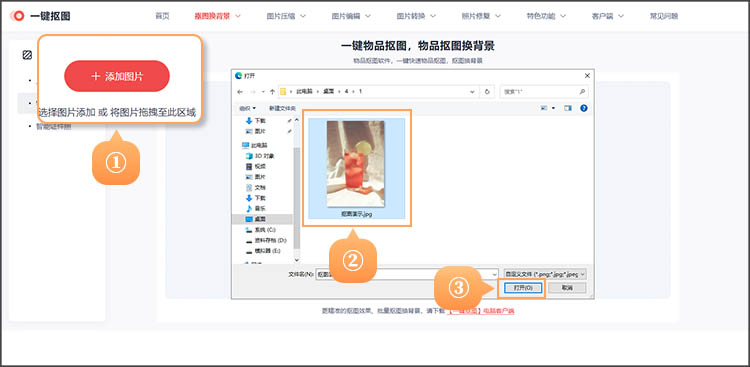Image resolution: width=750 pixels, height=367 pixels.
Task: Click 此电脑 in the address breadcrumb
Action: tap(304, 91)
